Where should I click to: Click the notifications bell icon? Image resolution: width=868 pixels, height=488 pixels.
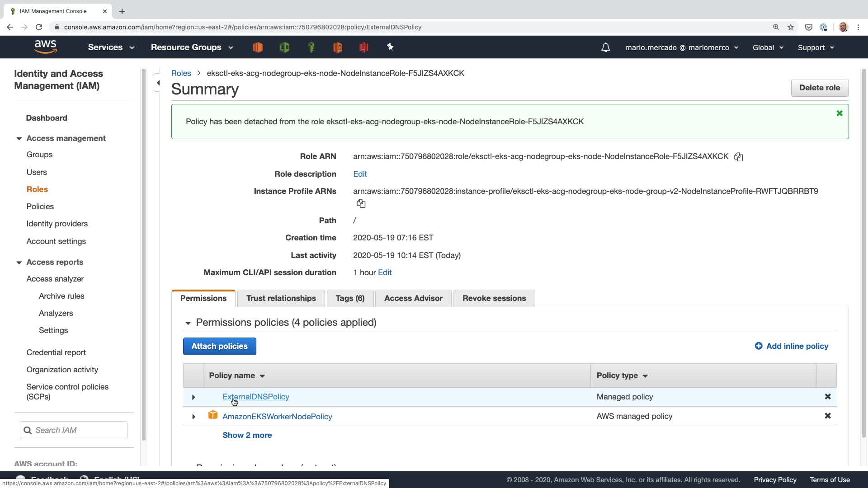605,47
